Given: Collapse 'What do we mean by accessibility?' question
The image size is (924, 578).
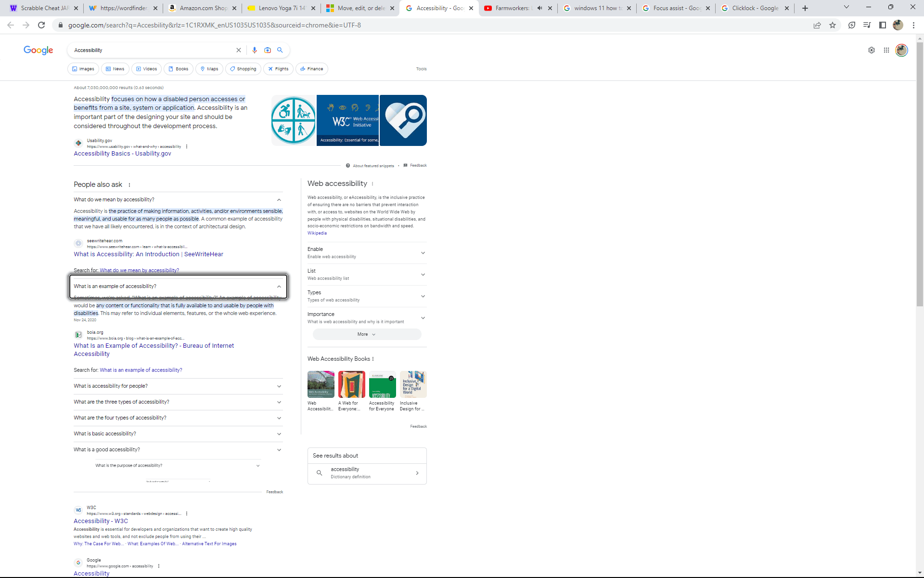Looking at the screenshot, I should tap(279, 200).
